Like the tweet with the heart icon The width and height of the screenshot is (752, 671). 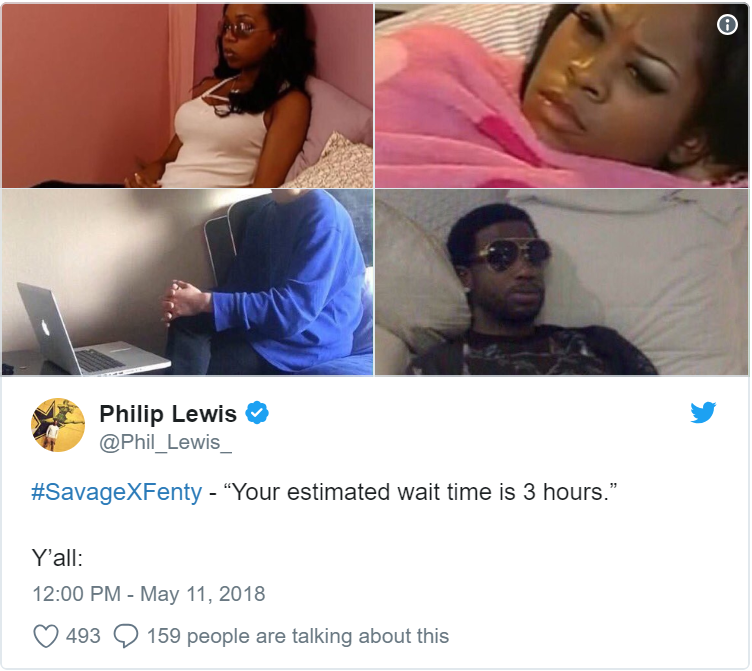(x=46, y=636)
